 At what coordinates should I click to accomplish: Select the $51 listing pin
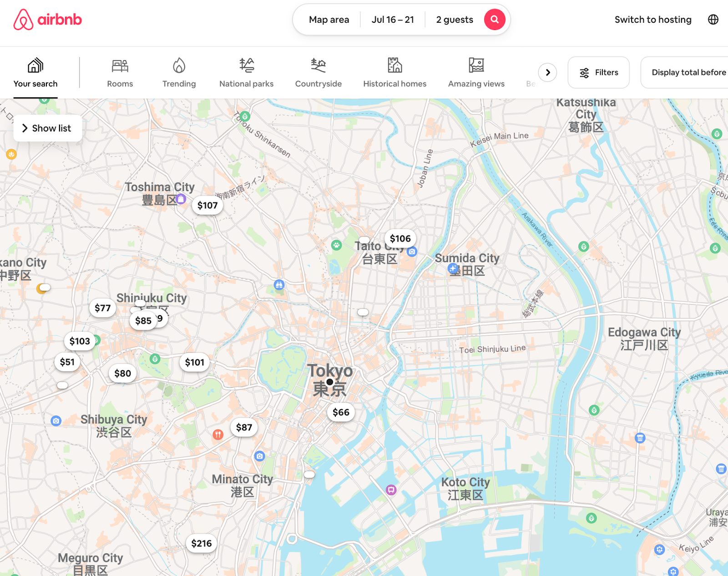(x=67, y=362)
